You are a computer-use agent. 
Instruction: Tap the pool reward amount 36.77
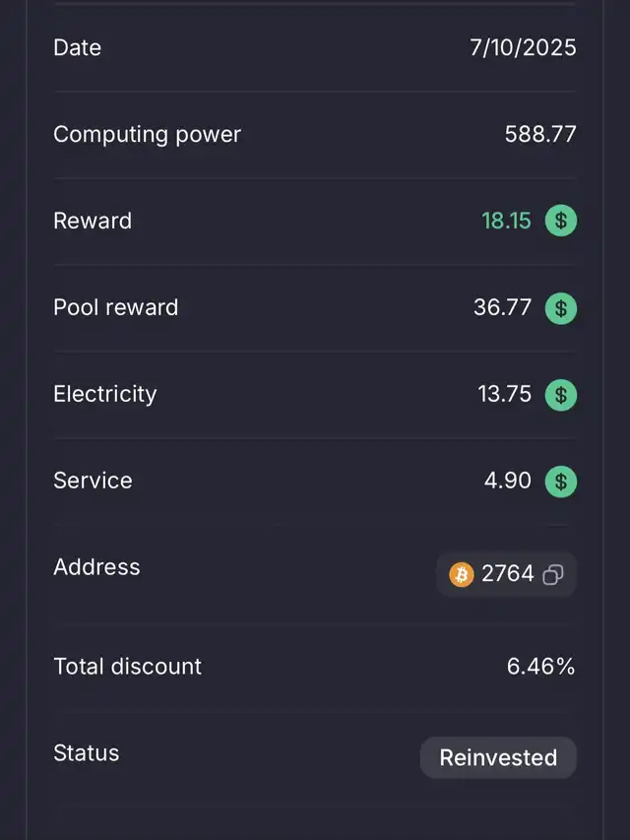(502, 307)
